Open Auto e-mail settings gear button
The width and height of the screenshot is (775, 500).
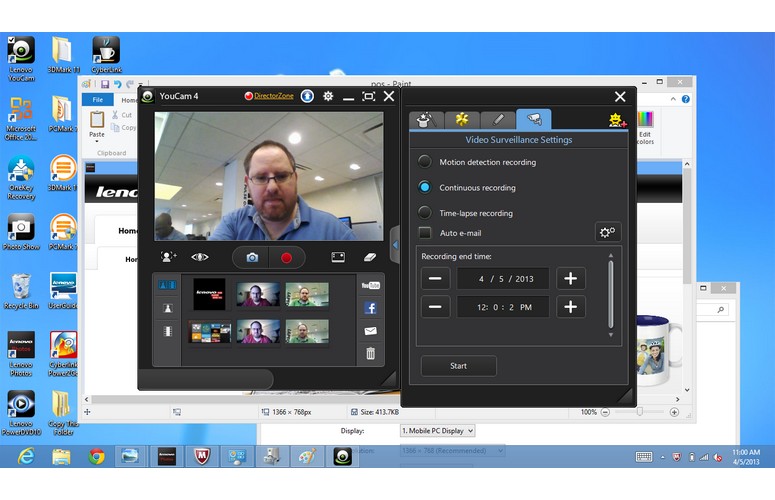pos(607,232)
